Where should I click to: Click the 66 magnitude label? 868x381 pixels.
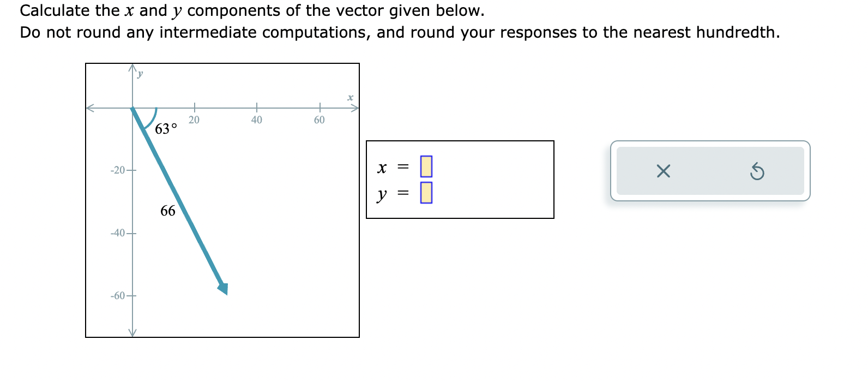tap(167, 211)
